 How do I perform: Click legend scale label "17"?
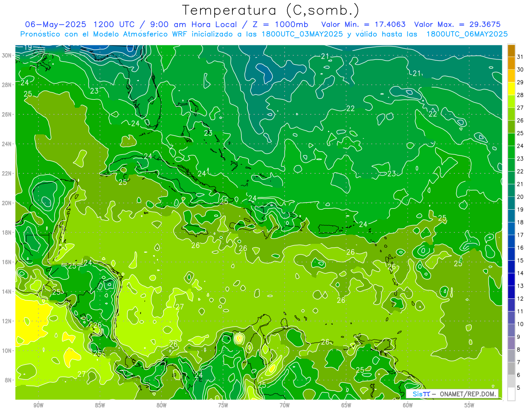pos(520,235)
